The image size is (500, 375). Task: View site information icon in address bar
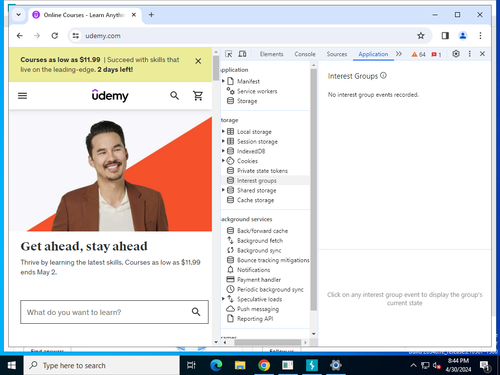pos(76,36)
